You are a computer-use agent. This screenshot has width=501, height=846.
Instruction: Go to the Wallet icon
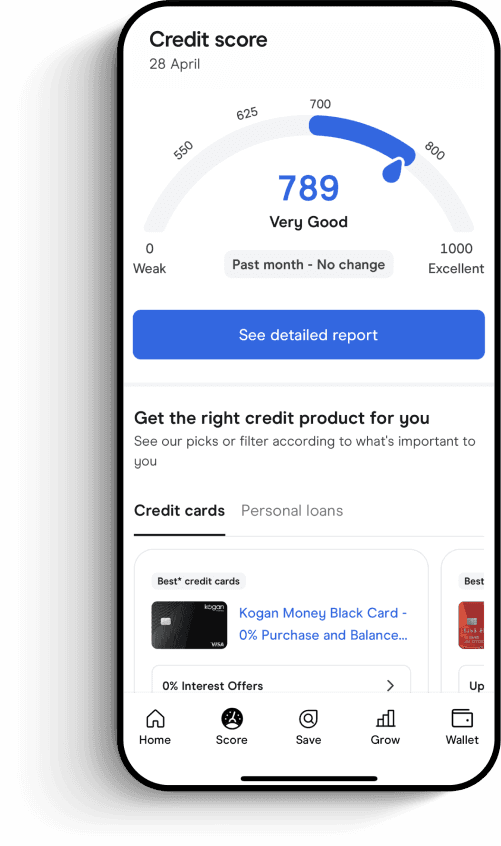(x=462, y=718)
